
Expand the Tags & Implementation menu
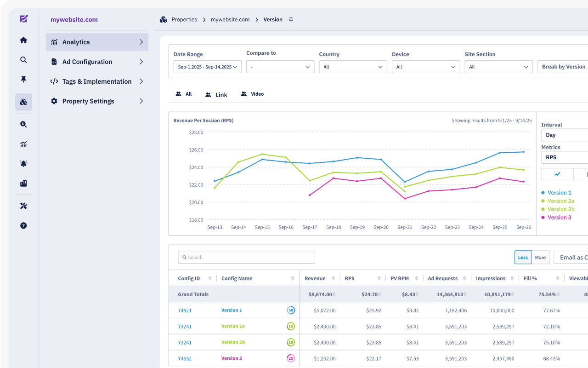(97, 81)
